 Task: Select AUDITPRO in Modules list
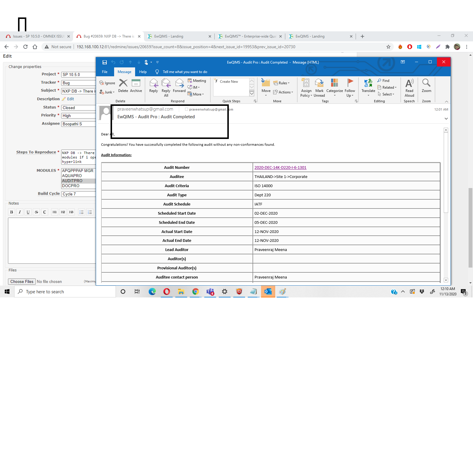79,181
